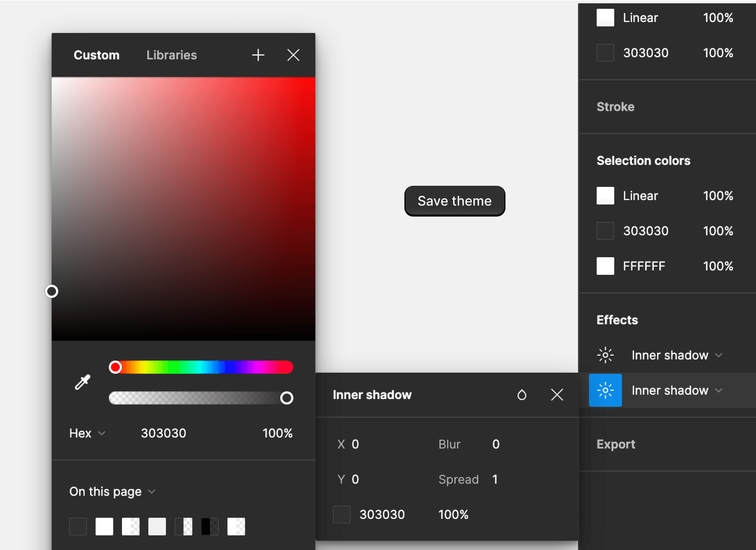Click the Save theme button on the canvas
The image size is (756, 550).
(455, 201)
